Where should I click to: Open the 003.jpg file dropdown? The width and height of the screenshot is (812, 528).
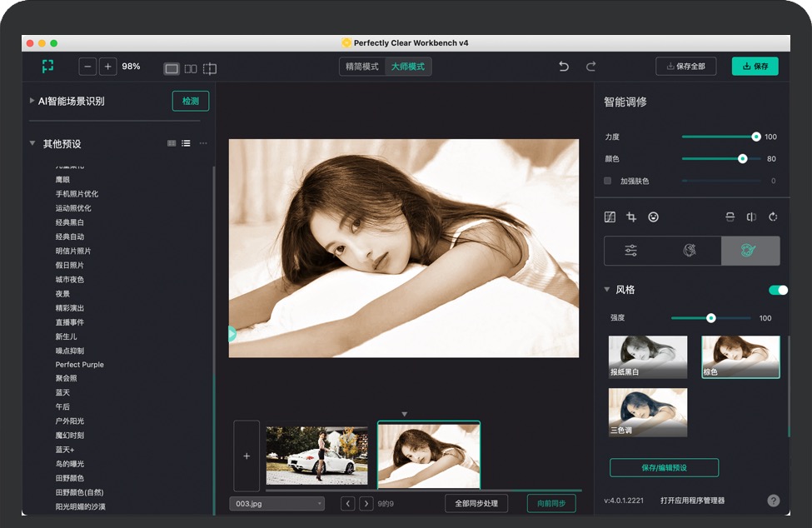click(x=276, y=503)
